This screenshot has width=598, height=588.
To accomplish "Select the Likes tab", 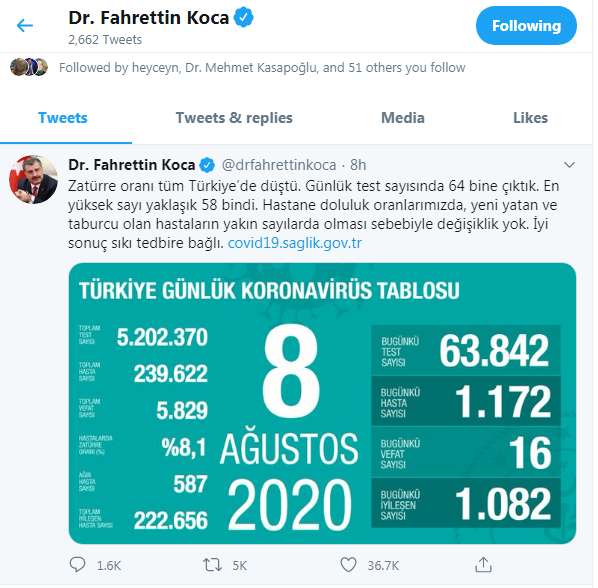I will 530,118.
